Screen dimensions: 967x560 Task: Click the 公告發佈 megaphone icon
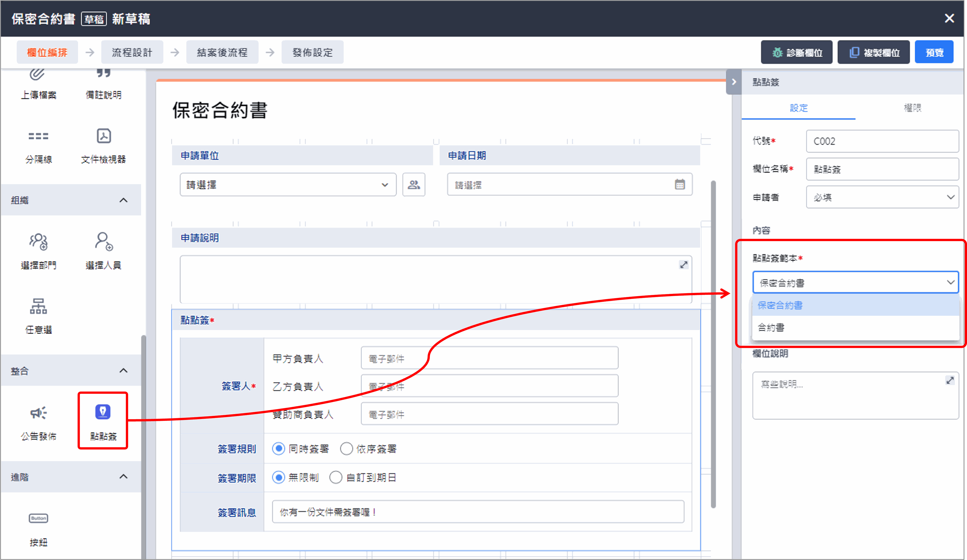click(38, 413)
